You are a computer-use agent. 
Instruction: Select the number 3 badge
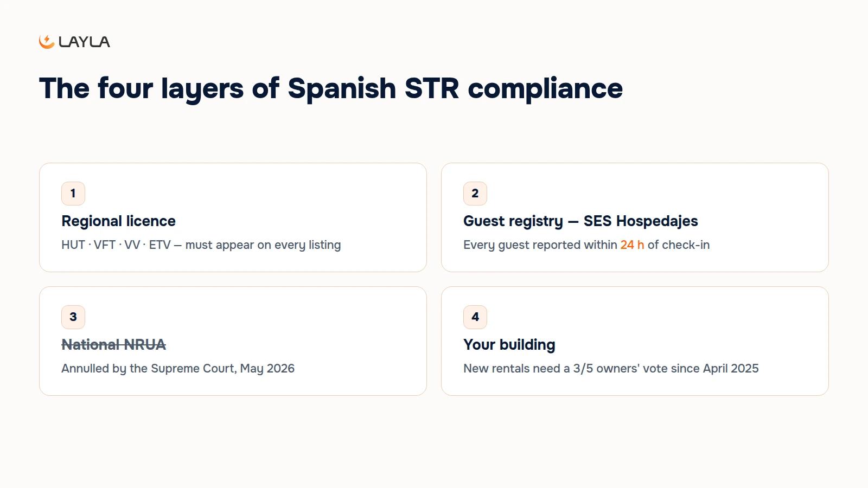point(73,317)
